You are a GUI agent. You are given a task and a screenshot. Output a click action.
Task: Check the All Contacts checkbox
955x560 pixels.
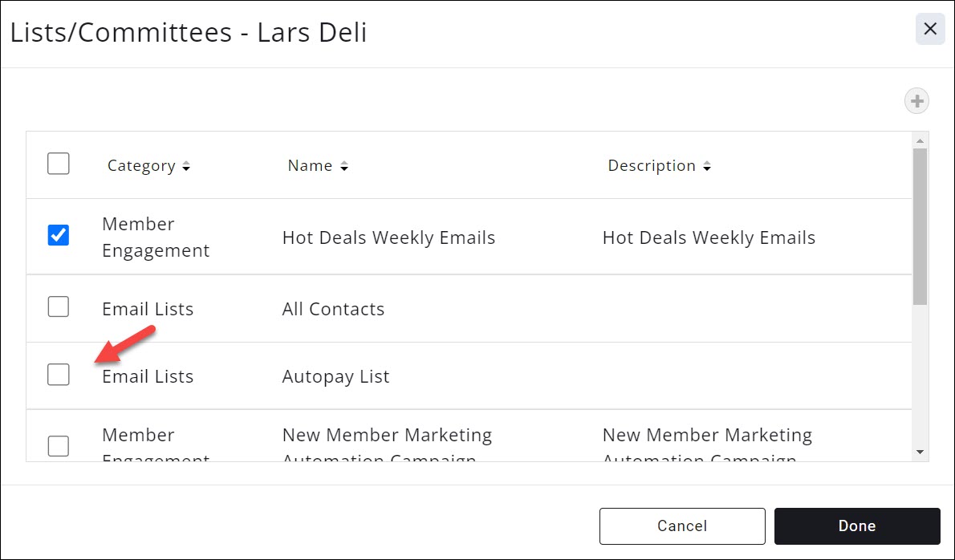tap(59, 306)
